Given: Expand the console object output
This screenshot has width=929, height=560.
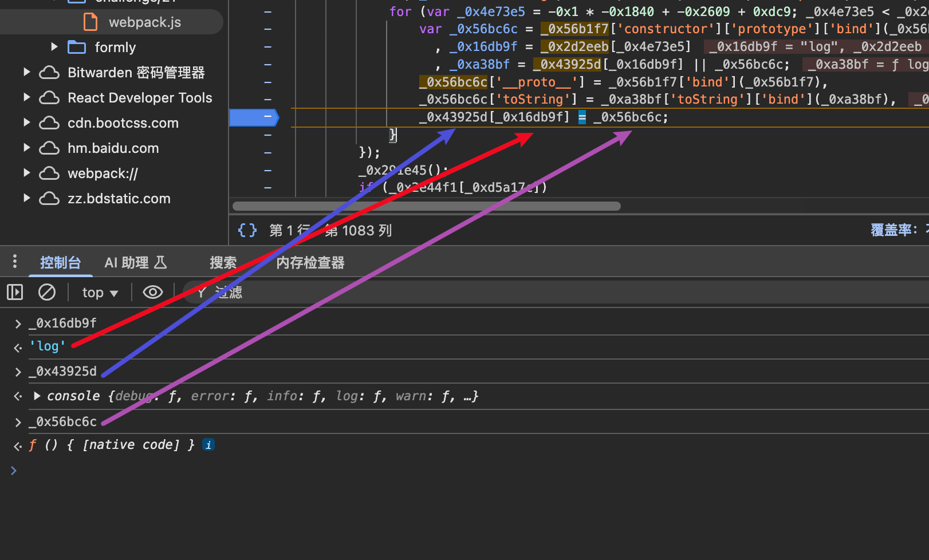Looking at the screenshot, I should (37, 396).
